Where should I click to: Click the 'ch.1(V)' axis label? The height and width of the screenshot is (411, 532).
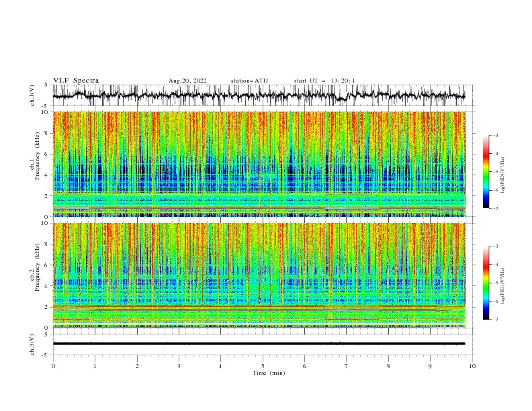pos(32,95)
